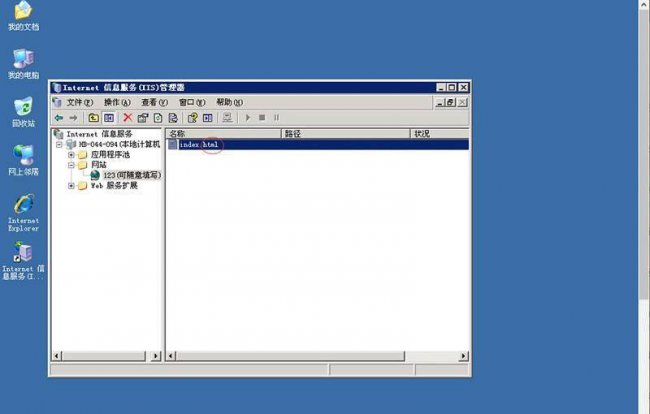Maximize the IIS Manager window

point(452,87)
